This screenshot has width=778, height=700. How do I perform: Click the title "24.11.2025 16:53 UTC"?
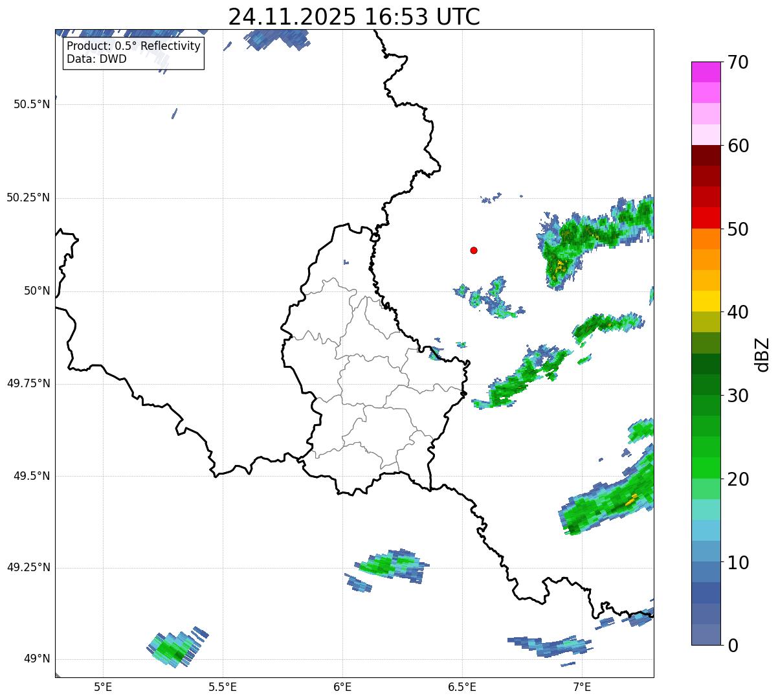(x=354, y=17)
